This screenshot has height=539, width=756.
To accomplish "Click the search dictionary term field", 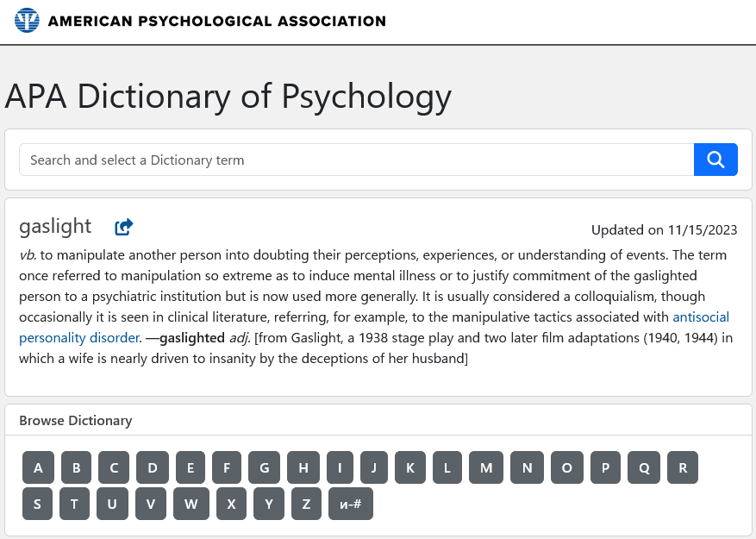I will 356,160.
